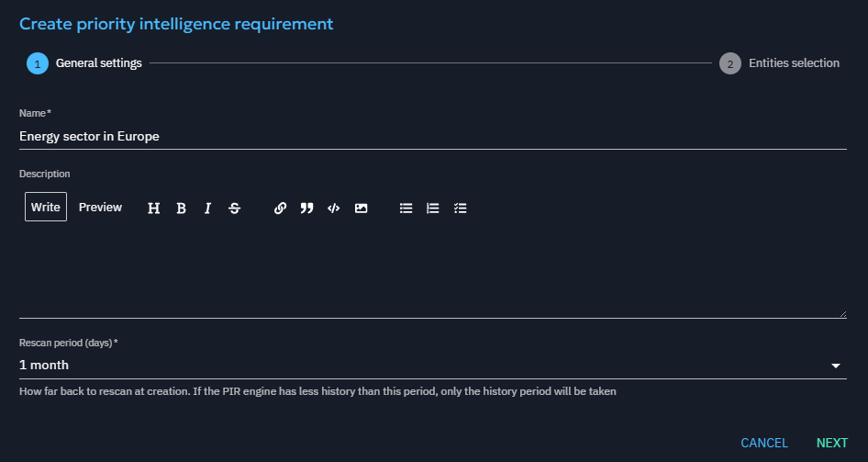Viewport: 868px width, 462px height.
Task: Insert a link in description
Action: tap(281, 208)
